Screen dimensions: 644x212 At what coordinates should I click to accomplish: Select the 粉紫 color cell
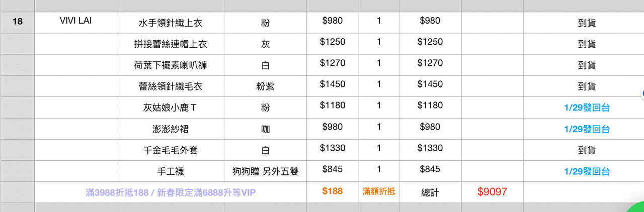pos(265,86)
